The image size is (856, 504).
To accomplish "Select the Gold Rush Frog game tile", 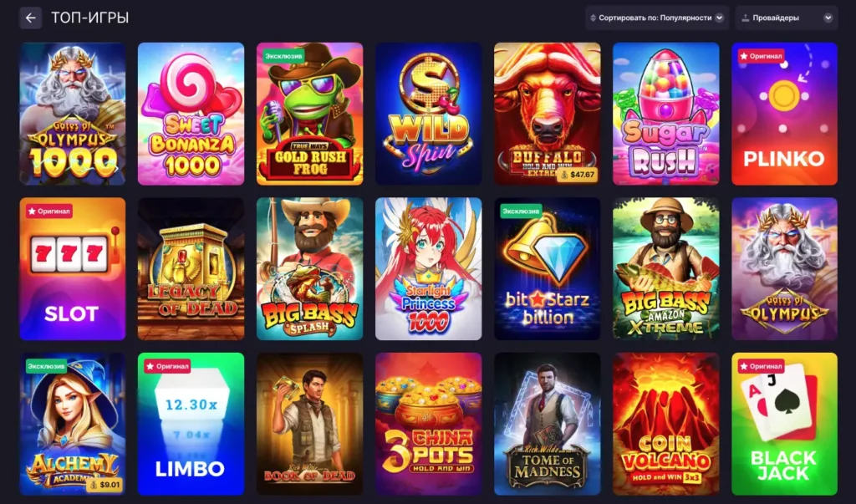I will (309, 115).
